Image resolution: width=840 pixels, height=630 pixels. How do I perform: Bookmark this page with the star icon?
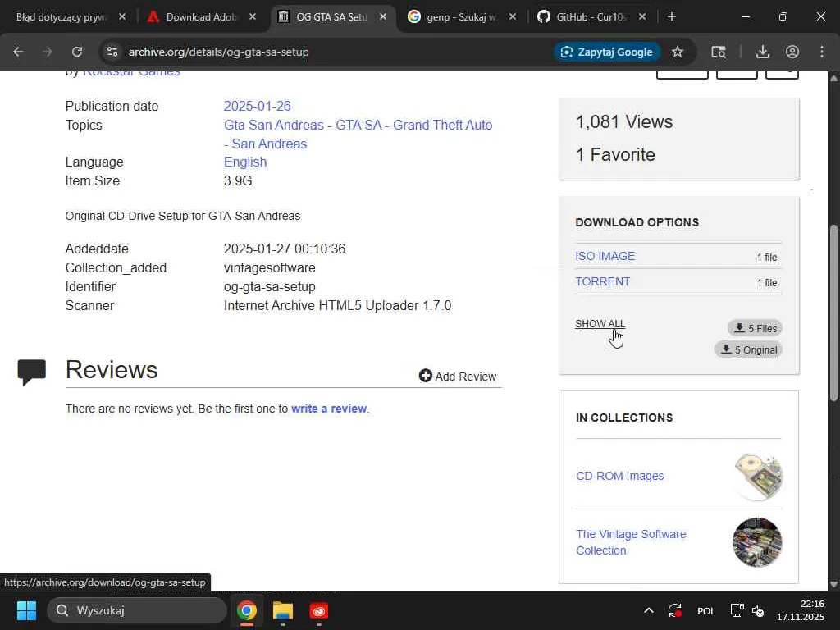coord(677,52)
